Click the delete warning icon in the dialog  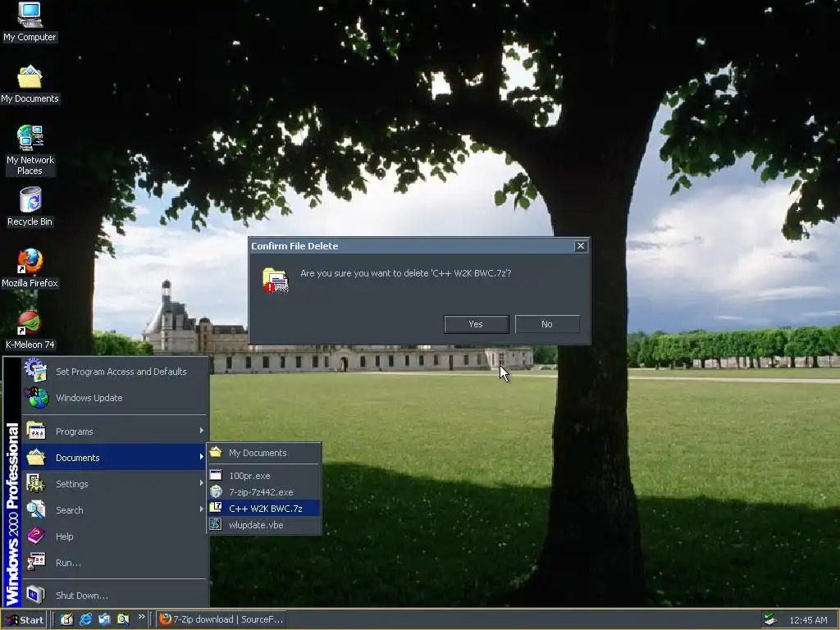coord(276,281)
